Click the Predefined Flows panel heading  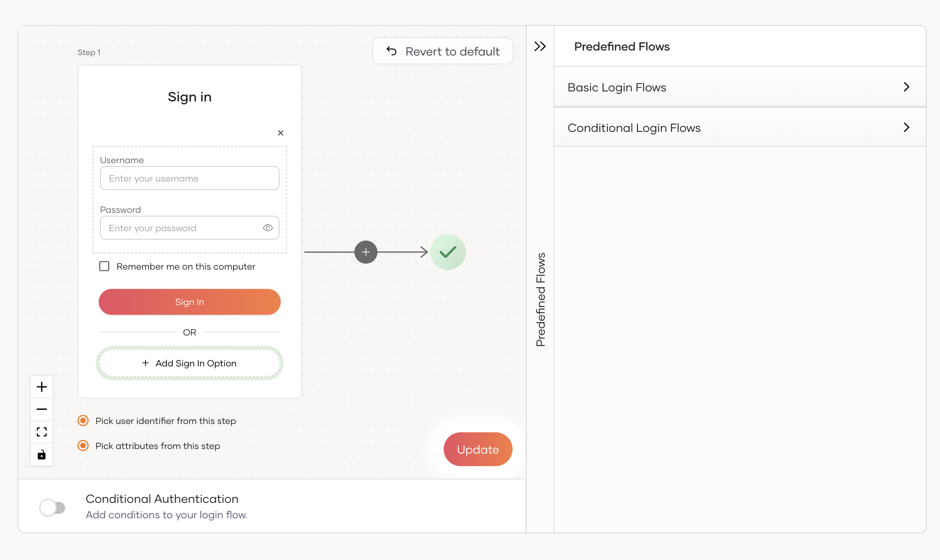[622, 46]
